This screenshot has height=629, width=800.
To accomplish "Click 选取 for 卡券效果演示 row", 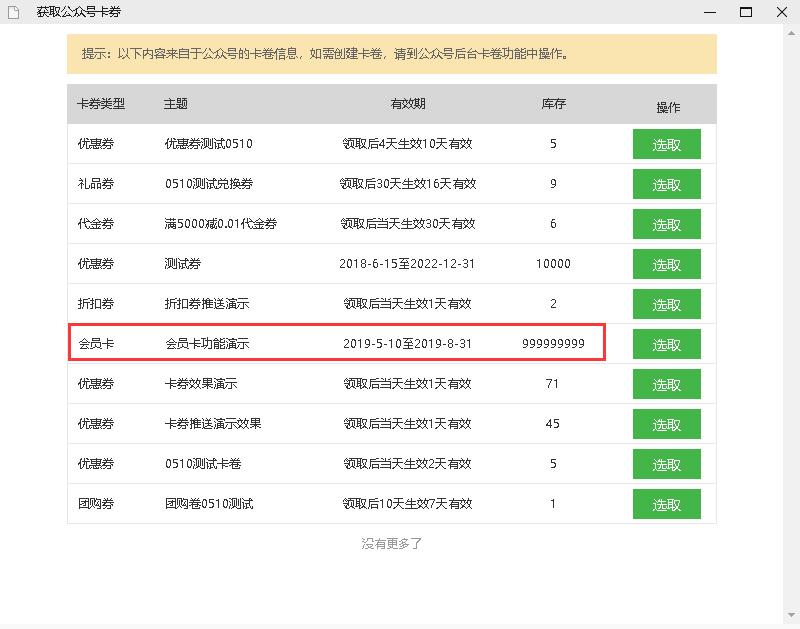I will 666,384.
